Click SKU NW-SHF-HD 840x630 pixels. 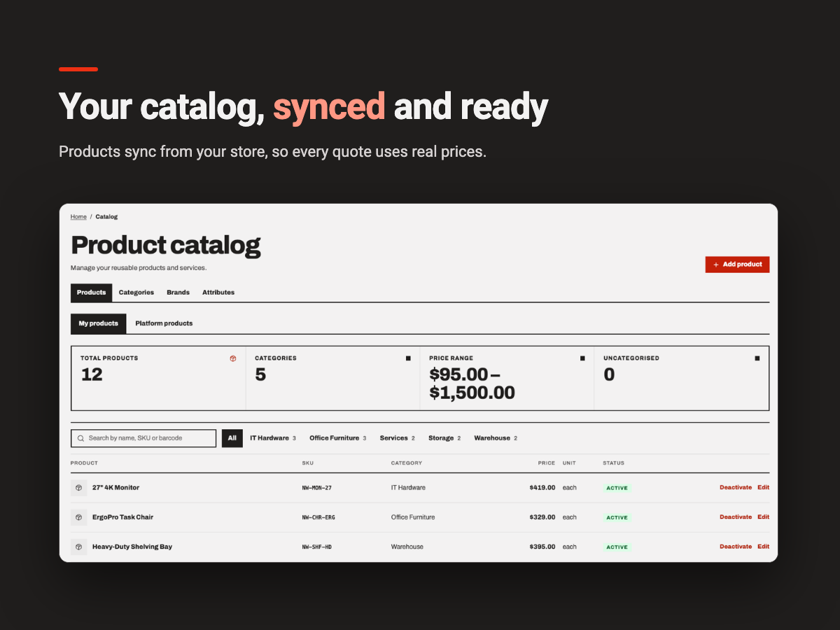pos(317,547)
